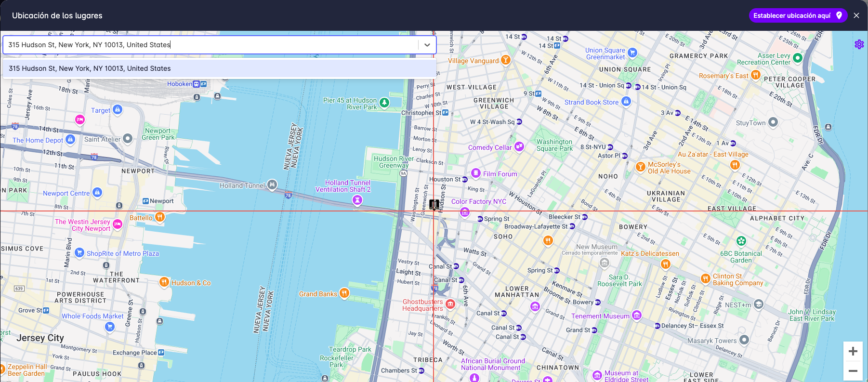Image resolution: width=868 pixels, height=382 pixels.
Task: Click the map settings gear icon
Action: [859, 44]
